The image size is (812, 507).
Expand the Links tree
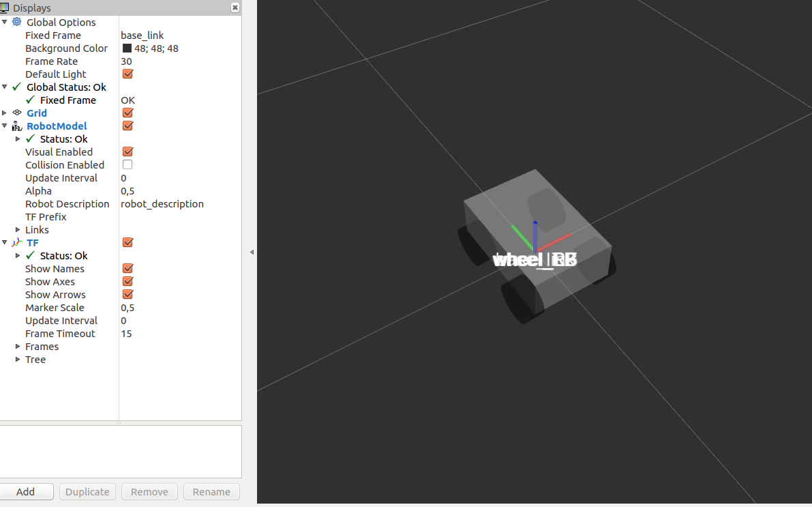pos(18,229)
